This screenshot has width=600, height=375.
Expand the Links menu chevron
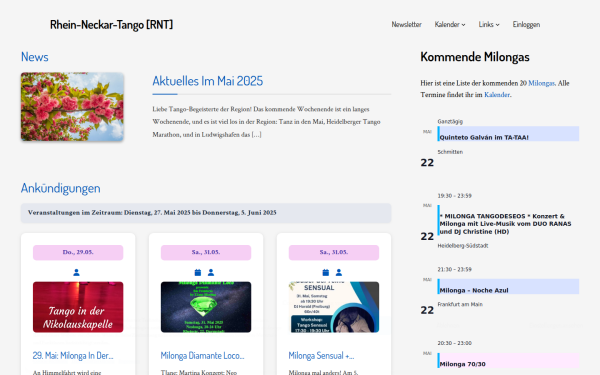pos(497,25)
